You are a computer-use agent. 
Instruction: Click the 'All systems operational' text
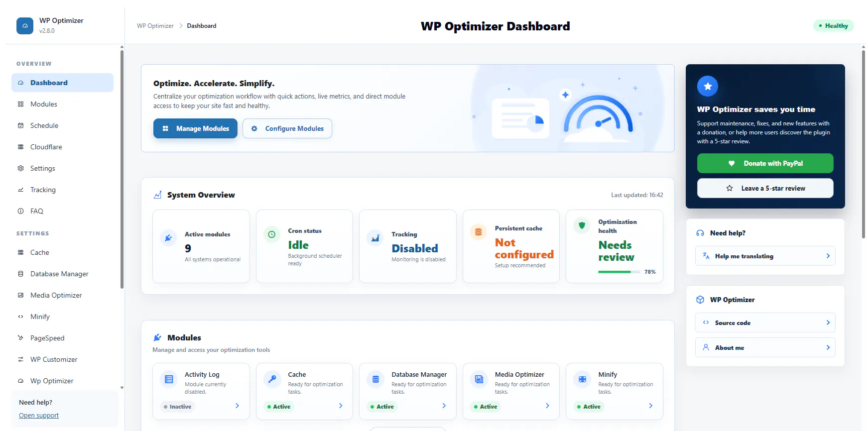coord(213,259)
